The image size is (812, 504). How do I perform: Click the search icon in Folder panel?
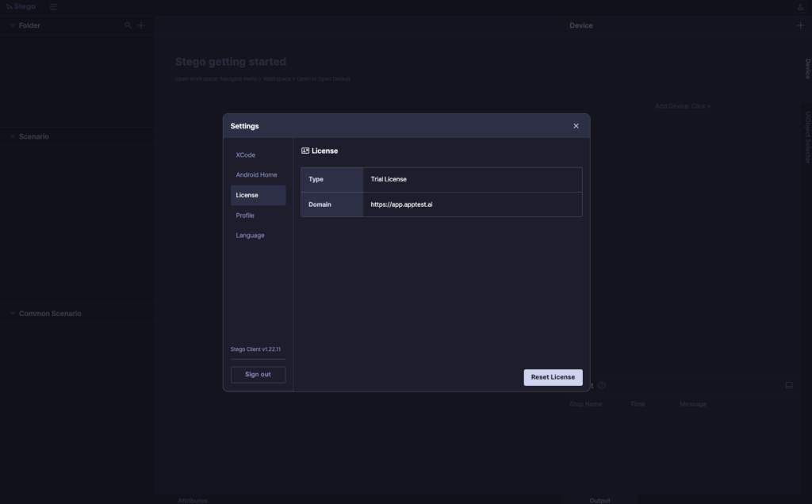pos(128,25)
